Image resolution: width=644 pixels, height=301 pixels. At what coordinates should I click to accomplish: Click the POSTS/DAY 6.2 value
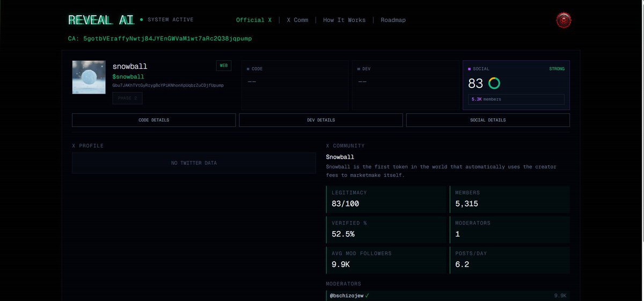[462, 264]
